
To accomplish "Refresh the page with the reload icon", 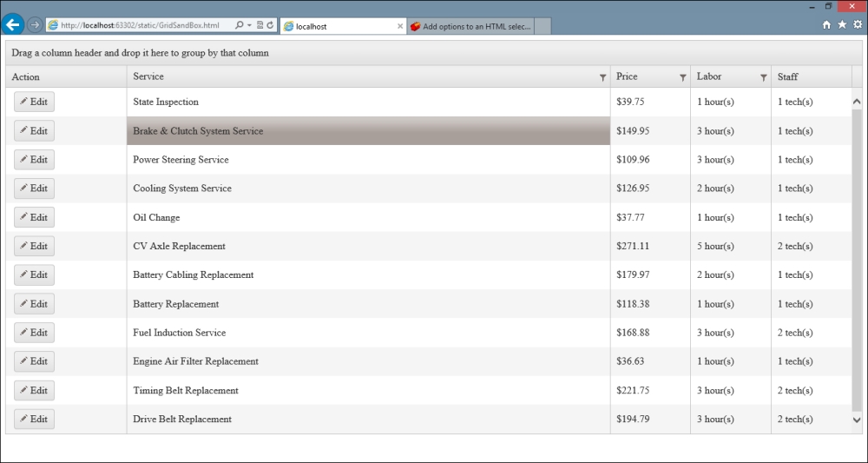I will (270, 25).
